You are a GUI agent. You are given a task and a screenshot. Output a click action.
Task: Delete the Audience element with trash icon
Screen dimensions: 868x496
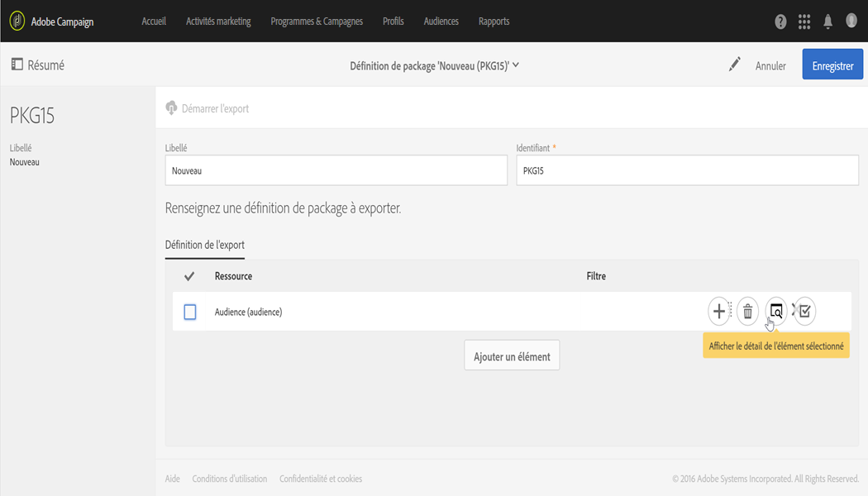coord(747,312)
